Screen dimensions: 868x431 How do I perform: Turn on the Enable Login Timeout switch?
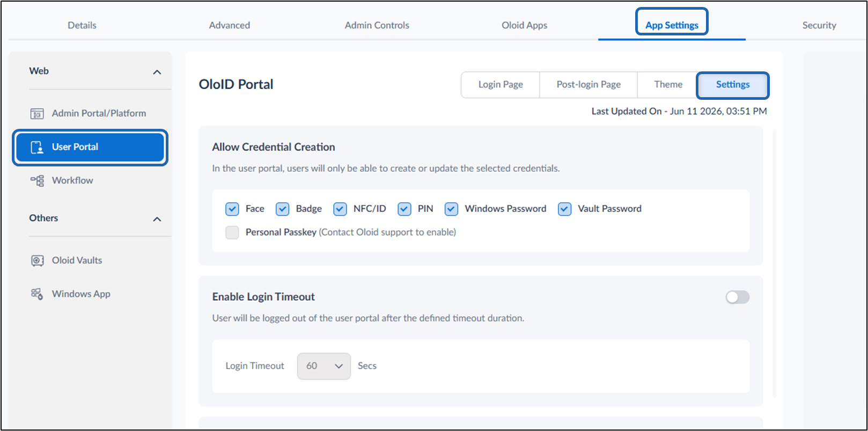coord(738,297)
